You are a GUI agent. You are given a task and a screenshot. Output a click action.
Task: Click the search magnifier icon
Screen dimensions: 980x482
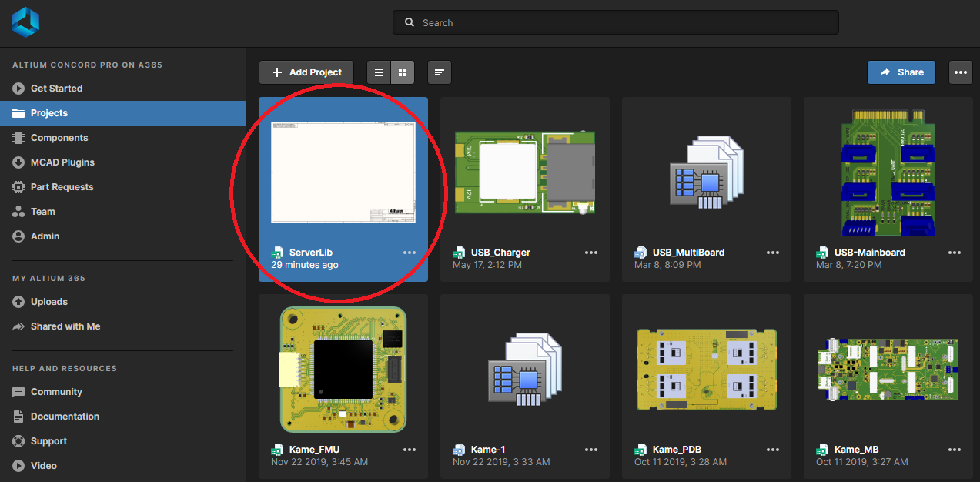410,23
